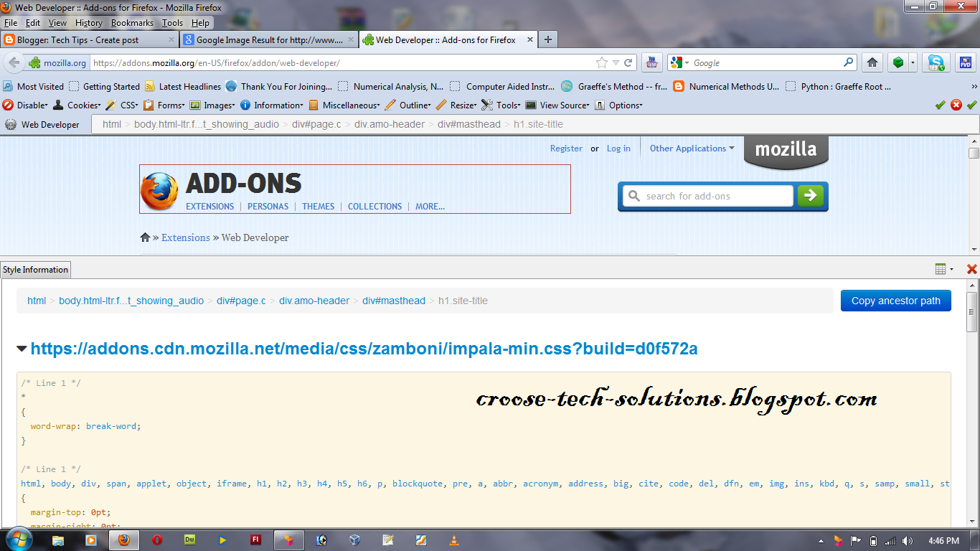Open the Options dropdown menu
The width and height of the screenshot is (980, 551).
click(618, 105)
